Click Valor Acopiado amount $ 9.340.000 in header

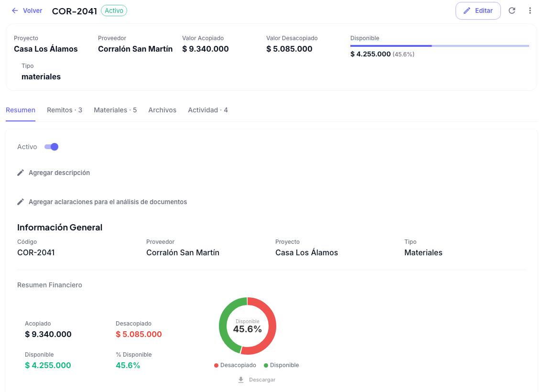tap(206, 49)
